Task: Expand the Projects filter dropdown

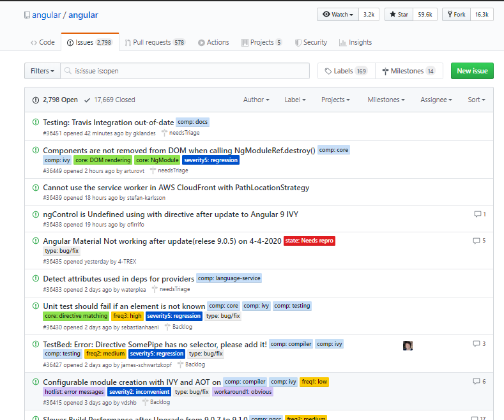Action: (335, 100)
